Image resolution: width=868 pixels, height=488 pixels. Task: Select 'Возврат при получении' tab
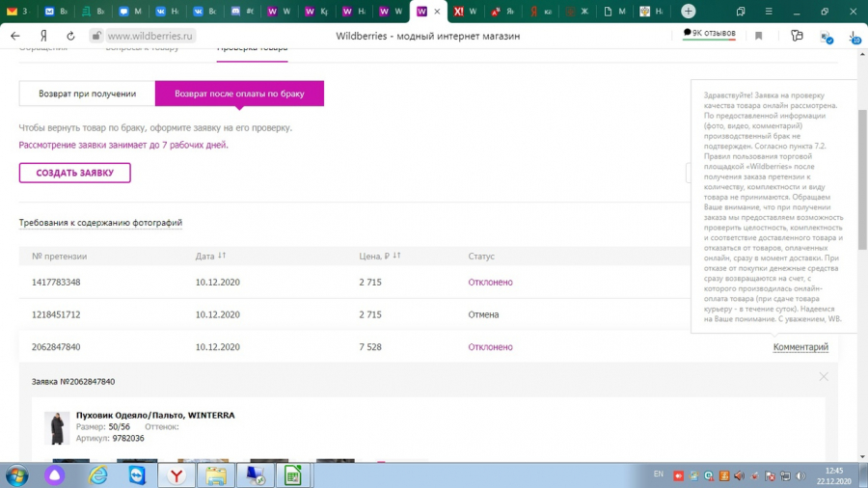(87, 94)
